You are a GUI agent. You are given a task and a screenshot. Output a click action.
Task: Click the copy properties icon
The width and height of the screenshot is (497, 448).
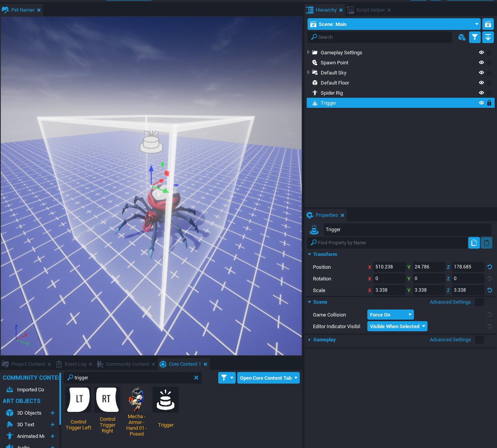coord(474,243)
